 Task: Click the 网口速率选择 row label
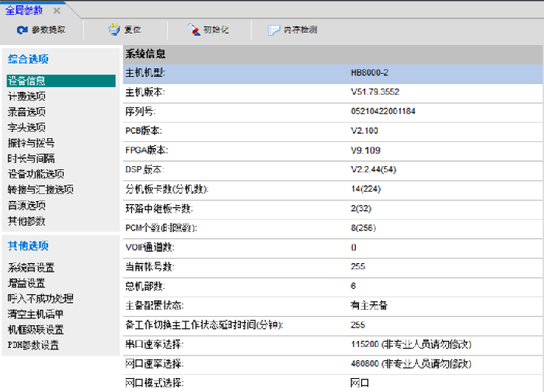[x=155, y=364]
